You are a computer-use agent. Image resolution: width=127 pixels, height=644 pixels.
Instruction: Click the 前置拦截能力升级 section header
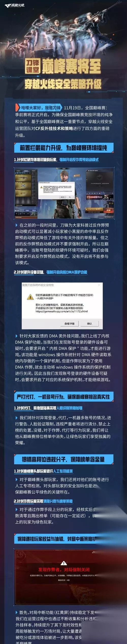(64, 148)
